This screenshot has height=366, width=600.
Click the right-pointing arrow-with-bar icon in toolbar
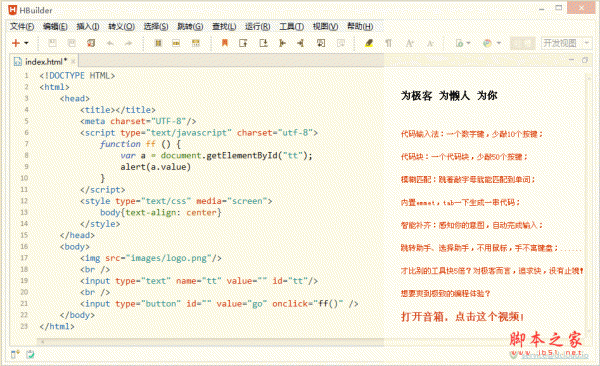[x=282, y=43]
